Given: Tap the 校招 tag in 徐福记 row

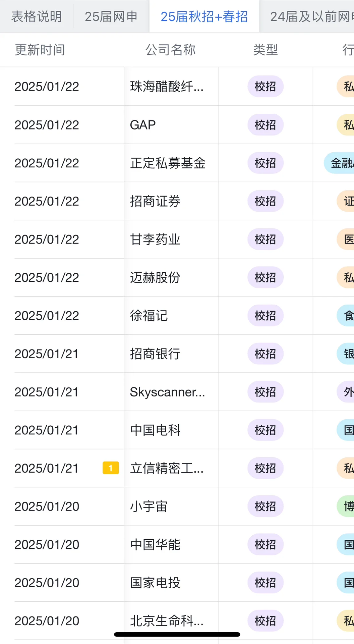Looking at the screenshot, I should coord(265,316).
